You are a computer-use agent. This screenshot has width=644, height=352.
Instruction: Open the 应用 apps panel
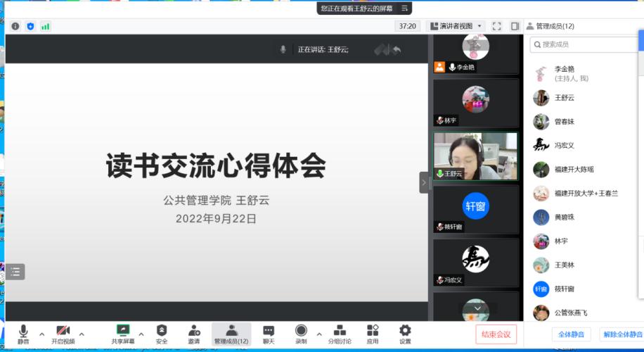(373, 331)
